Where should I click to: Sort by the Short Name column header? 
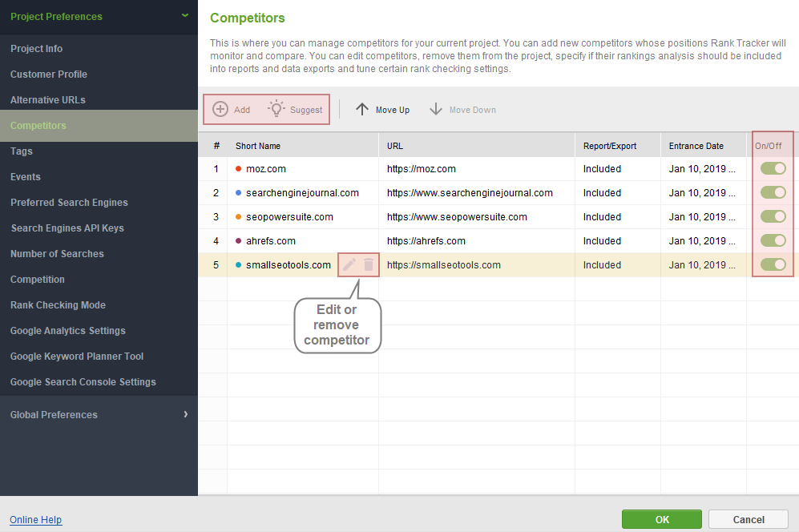coord(303,146)
